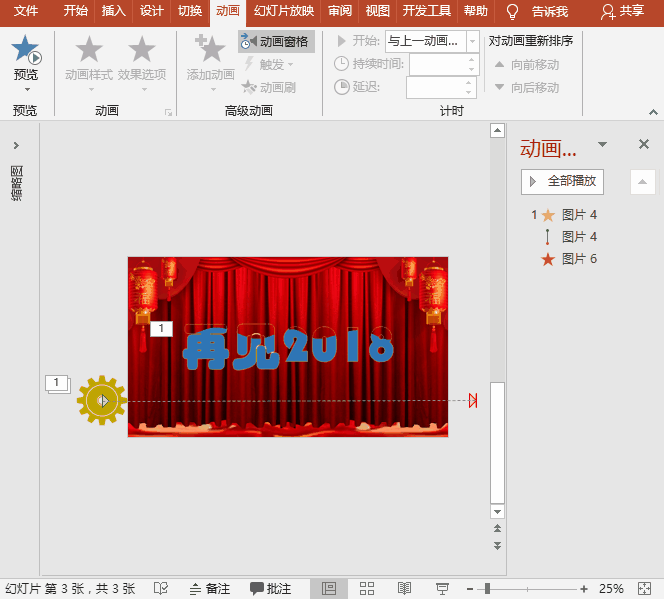The image size is (664, 599).
Task: Click the zoom slider handle
Action: tap(487, 589)
